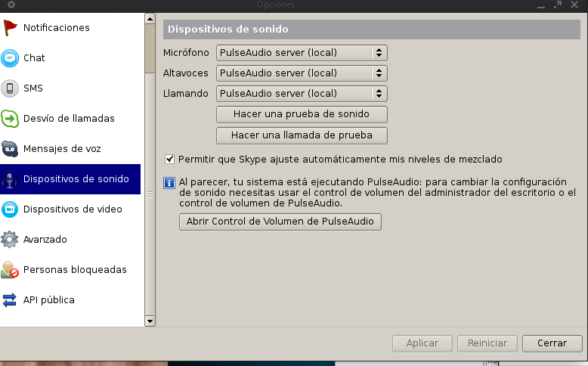Expand the Llamando device dropdown
Image resolution: width=588 pixels, height=366 pixels.
(x=302, y=94)
